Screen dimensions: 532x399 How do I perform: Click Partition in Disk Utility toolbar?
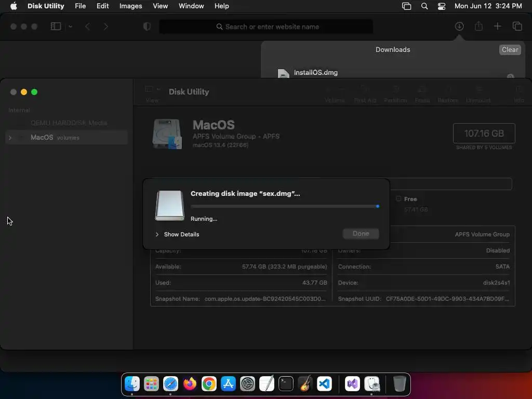coord(395,94)
